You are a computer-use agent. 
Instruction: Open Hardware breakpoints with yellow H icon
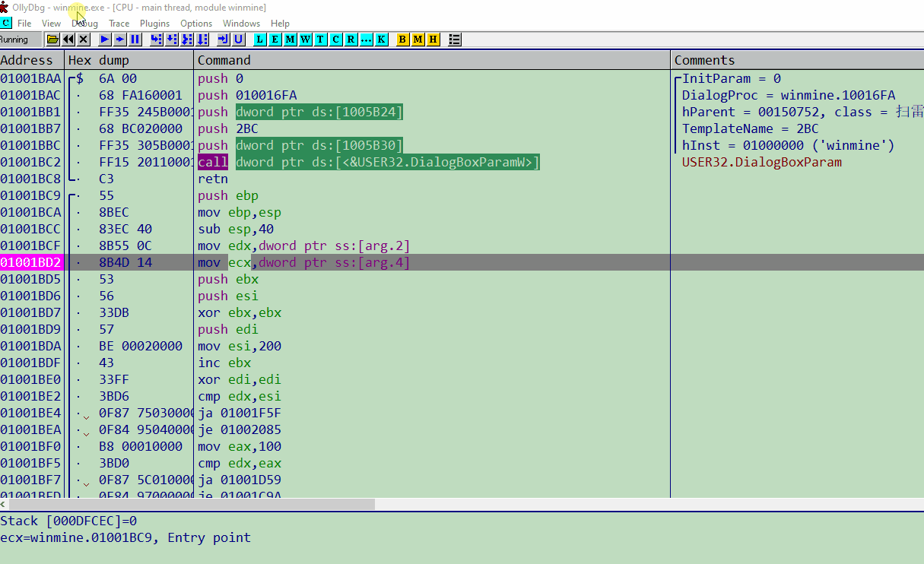pyautogui.click(x=433, y=39)
